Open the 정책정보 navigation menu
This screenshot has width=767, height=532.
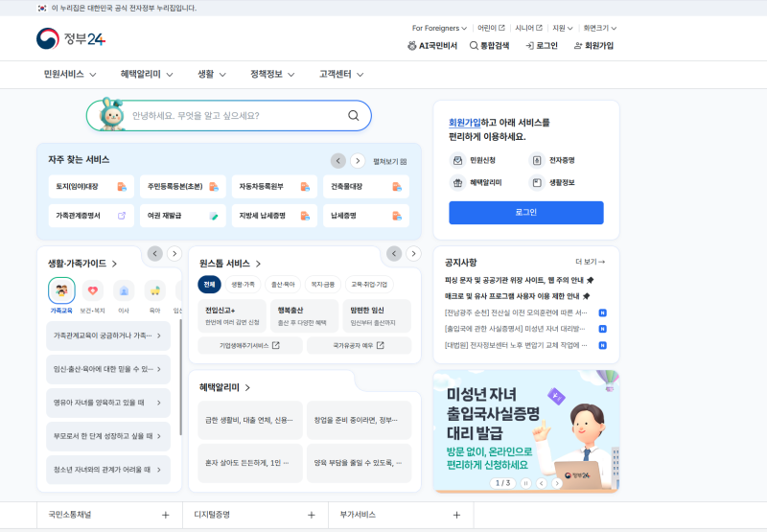click(272, 75)
